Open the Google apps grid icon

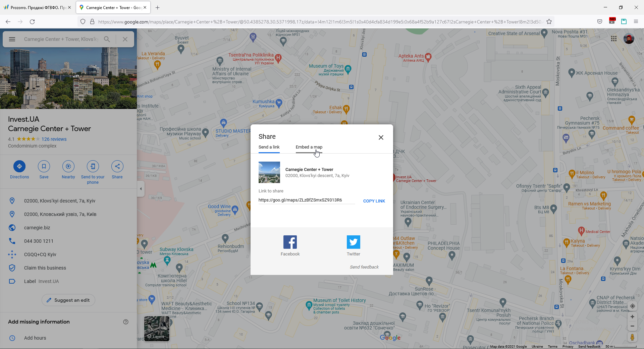coord(614,39)
